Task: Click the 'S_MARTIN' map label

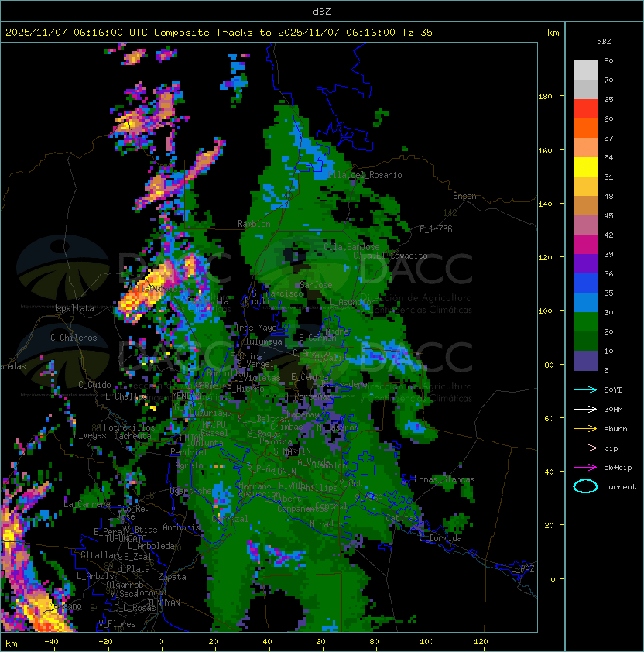Action: pos(293,451)
